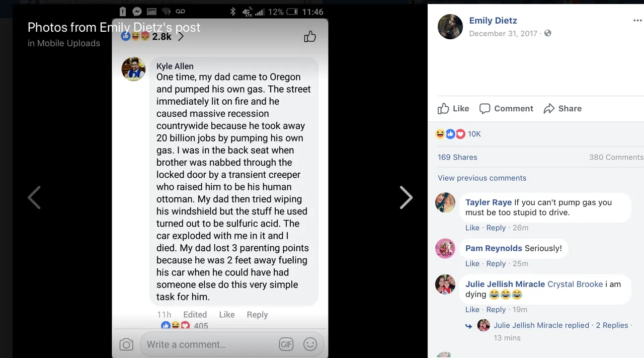The width and height of the screenshot is (644, 358).
Task: Like the post in the right panel
Action: [x=453, y=108]
